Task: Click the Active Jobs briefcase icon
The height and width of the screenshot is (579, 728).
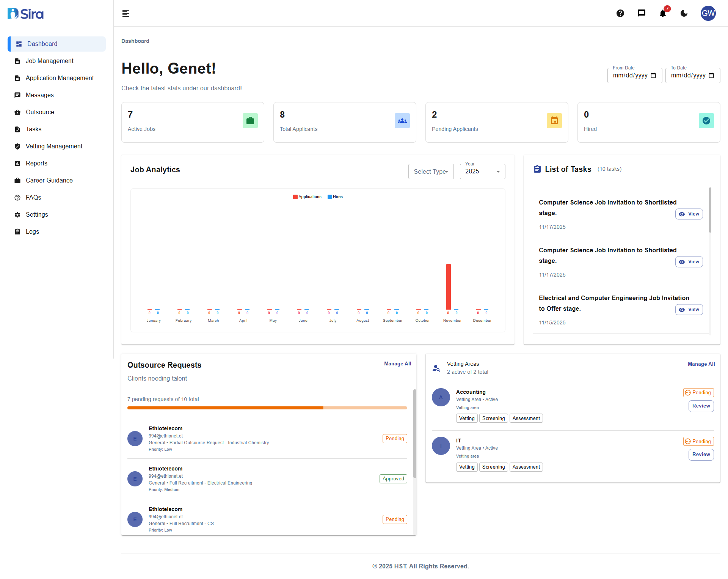Action: pos(250,121)
